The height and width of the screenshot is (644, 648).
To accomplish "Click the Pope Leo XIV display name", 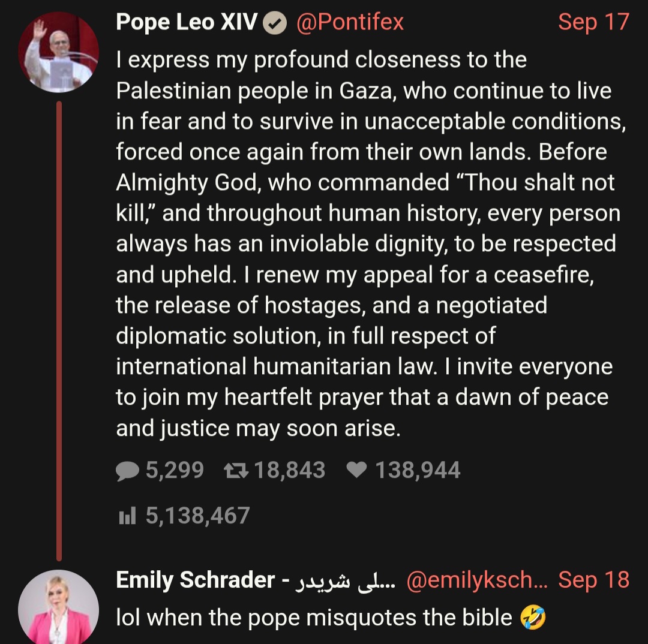I will pyautogui.click(x=187, y=22).
